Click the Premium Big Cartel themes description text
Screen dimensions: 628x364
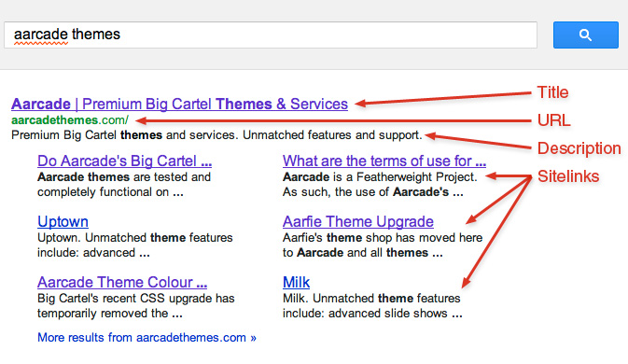click(x=216, y=135)
